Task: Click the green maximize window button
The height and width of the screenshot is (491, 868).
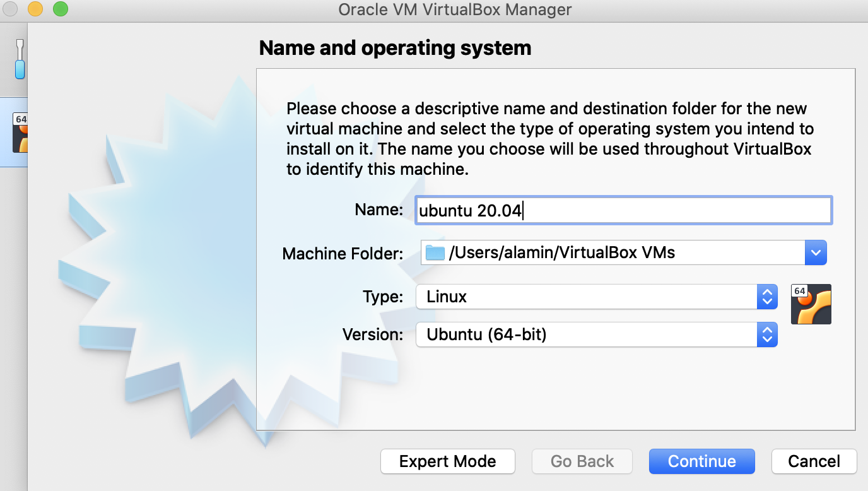Action: click(x=60, y=9)
